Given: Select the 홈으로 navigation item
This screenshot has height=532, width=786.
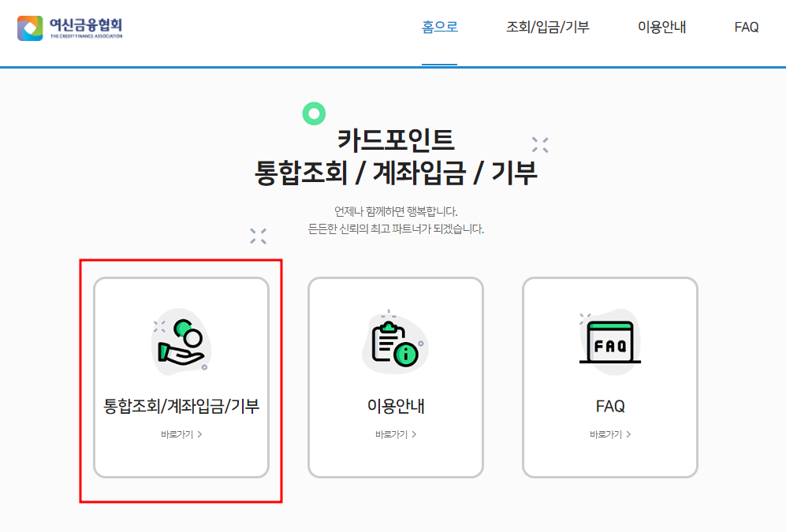Looking at the screenshot, I should point(439,27).
